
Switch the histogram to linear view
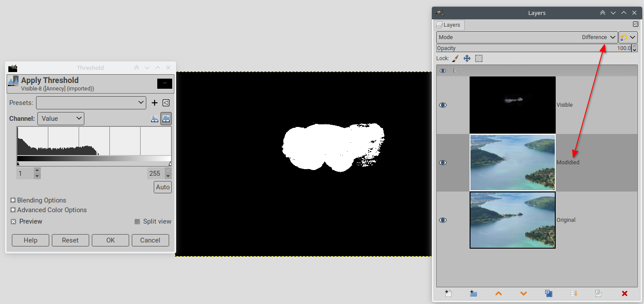(155, 119)
